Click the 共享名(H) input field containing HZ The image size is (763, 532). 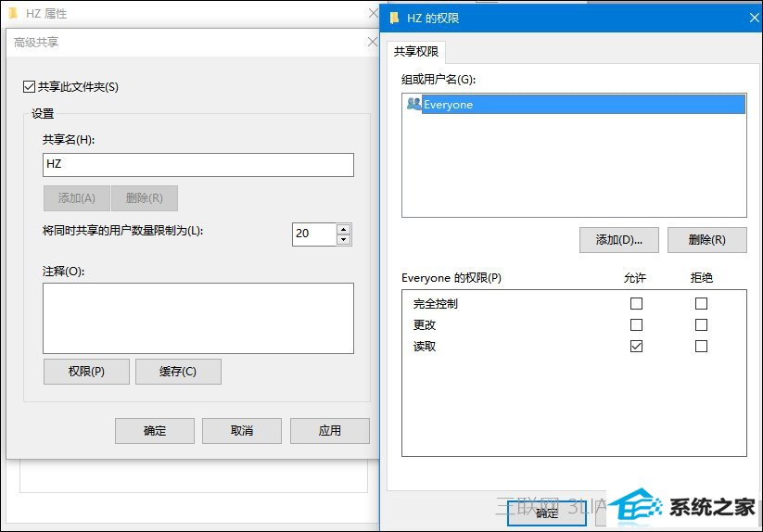tap(198, 165)
